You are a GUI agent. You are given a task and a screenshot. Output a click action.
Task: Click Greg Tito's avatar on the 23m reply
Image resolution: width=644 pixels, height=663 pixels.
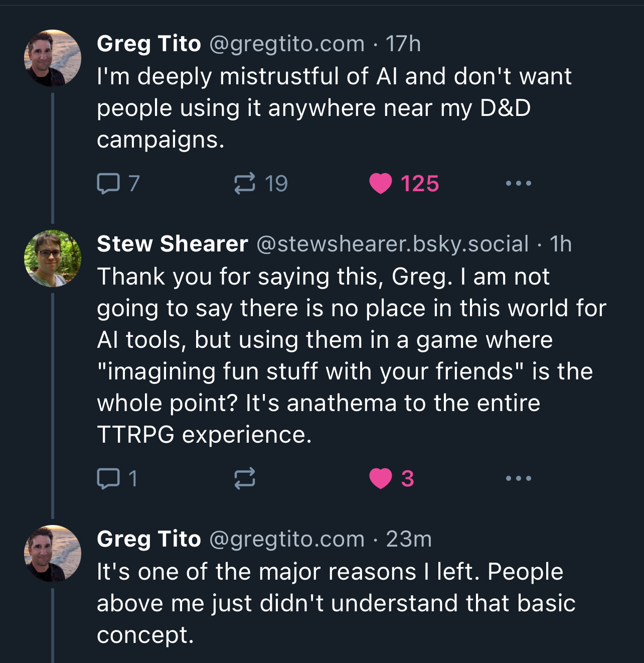tap(53, 554)
